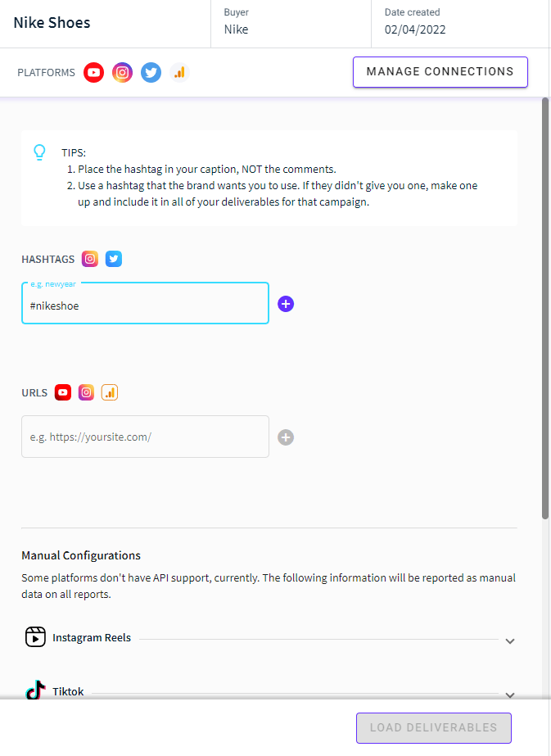This screenshot has width=551, height=756.
Task: Expand the Instagram Reels section chevron
Action: (x=510, y=641)
